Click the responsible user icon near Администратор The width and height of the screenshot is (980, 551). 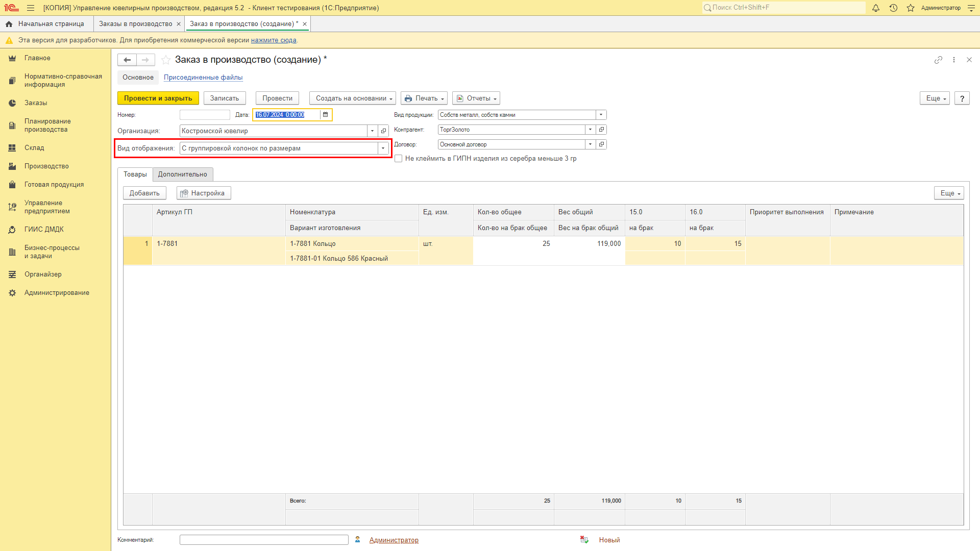pyautogui.click(x=358, y=540)
